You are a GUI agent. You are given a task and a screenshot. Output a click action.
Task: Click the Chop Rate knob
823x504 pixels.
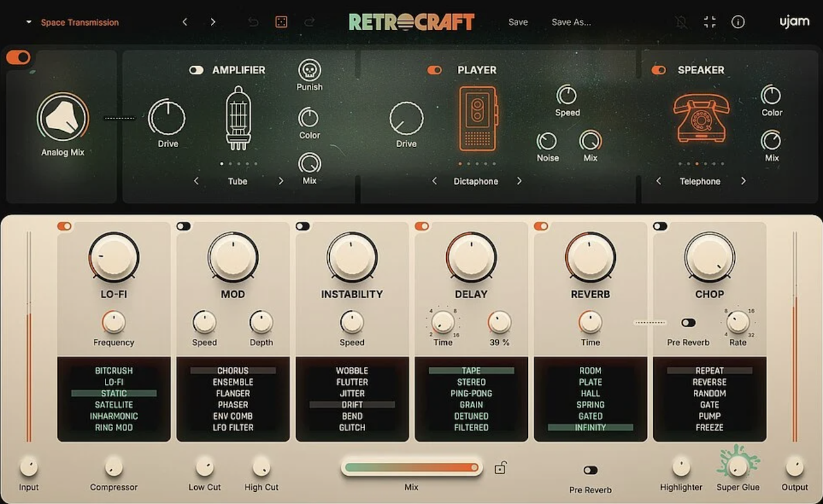click(x=738, y=322)
